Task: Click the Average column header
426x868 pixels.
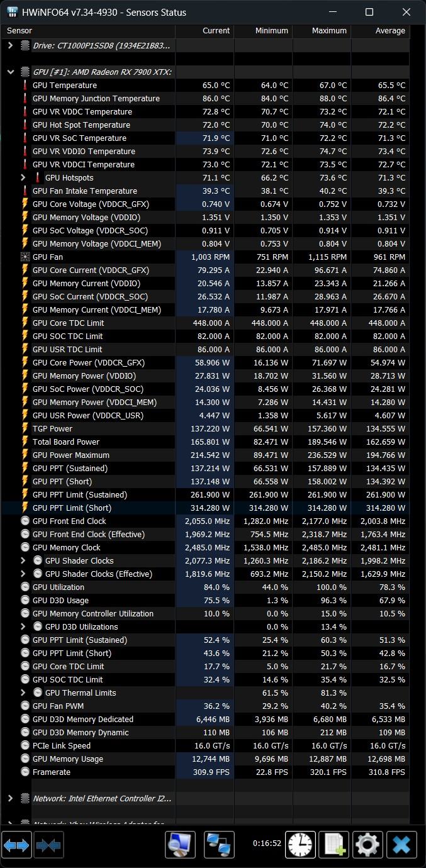Action: 380,30
